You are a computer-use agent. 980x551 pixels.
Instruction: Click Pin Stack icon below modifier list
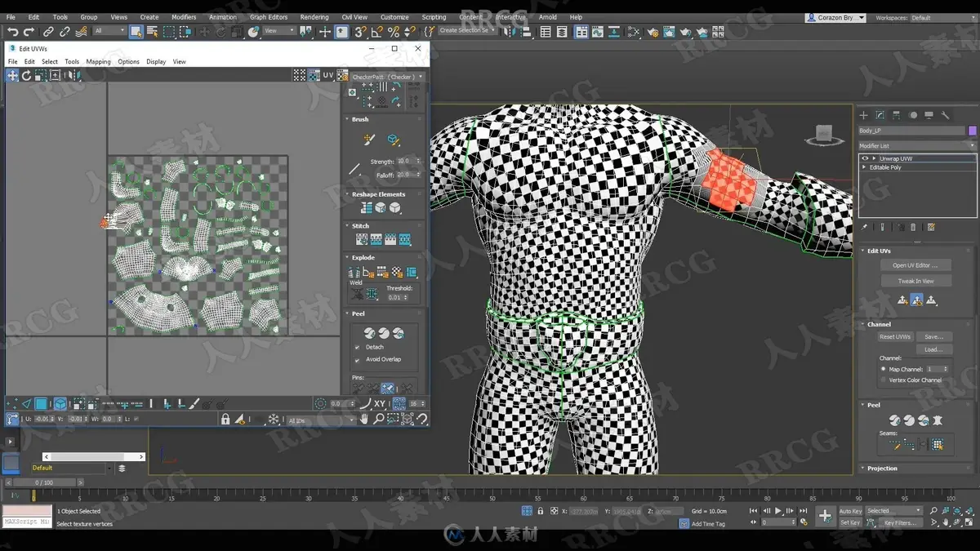[865, 227]
